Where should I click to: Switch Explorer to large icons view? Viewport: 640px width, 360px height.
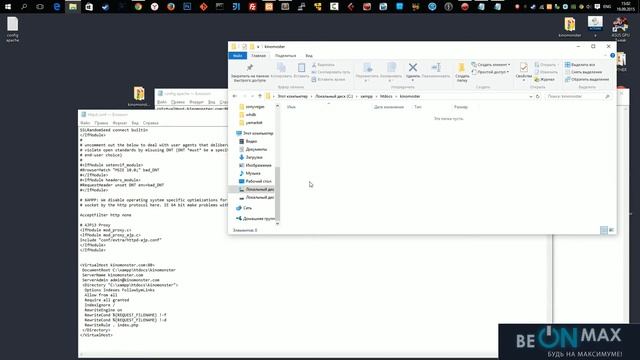click(x=611, y=231)
